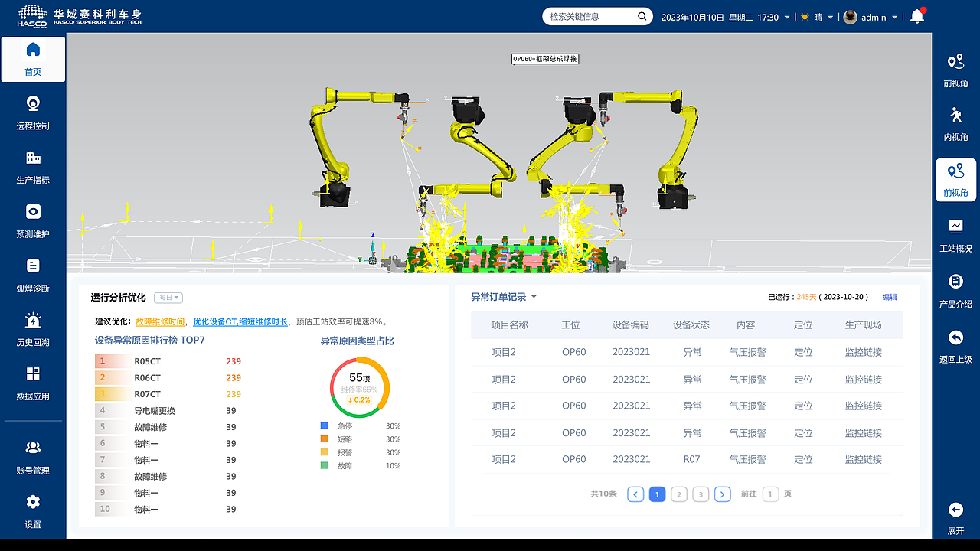Open 设置 settings gear icon
Screen dimensions: 980x551
click(x=33, y=503)
